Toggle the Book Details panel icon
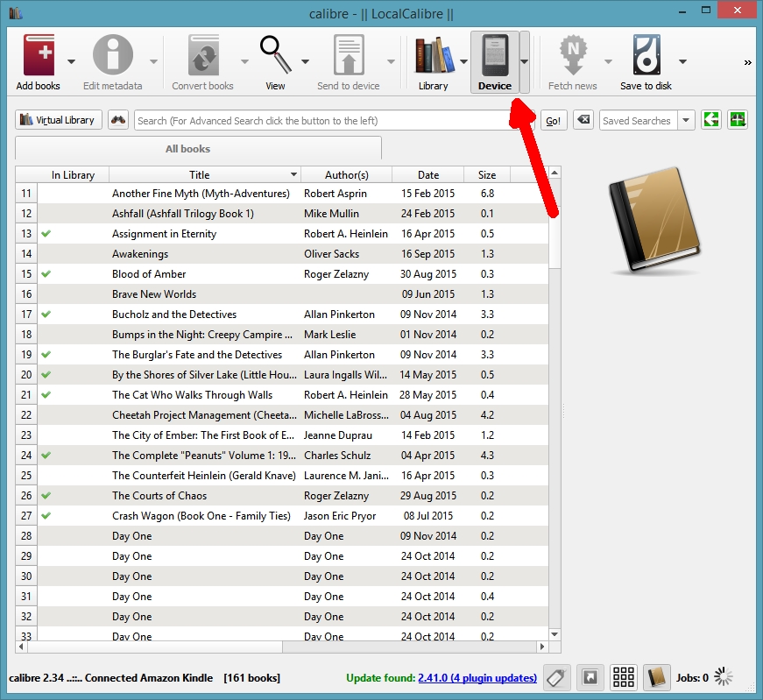The height and width of the screenshot is (700, 763). [656, 677]
